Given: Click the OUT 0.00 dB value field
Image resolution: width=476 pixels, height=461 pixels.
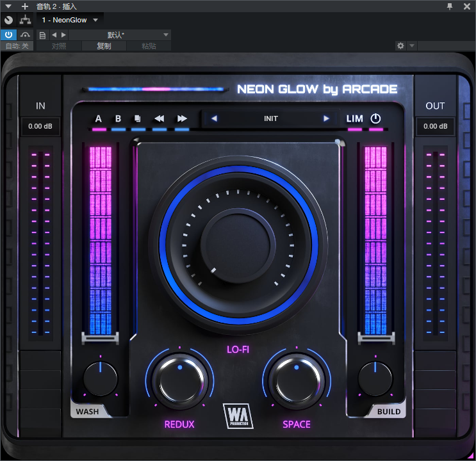Looking at the screenshot, I should (x=436, y=126).
